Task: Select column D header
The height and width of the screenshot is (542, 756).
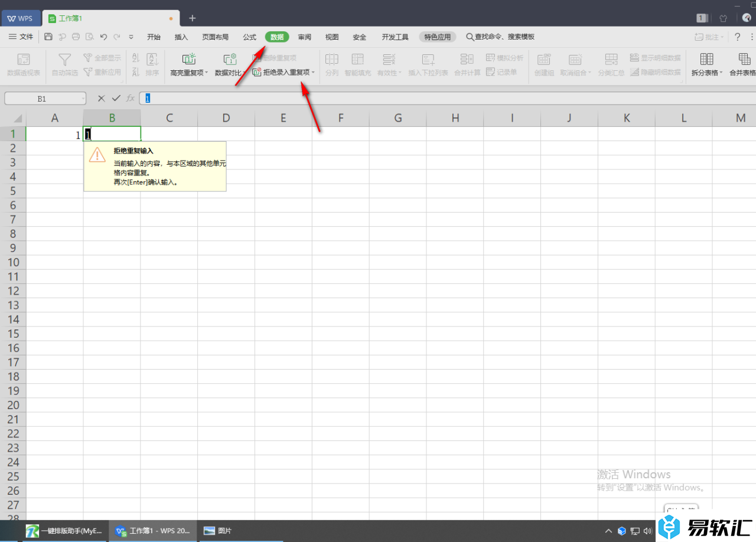Action: click(226, 118)
